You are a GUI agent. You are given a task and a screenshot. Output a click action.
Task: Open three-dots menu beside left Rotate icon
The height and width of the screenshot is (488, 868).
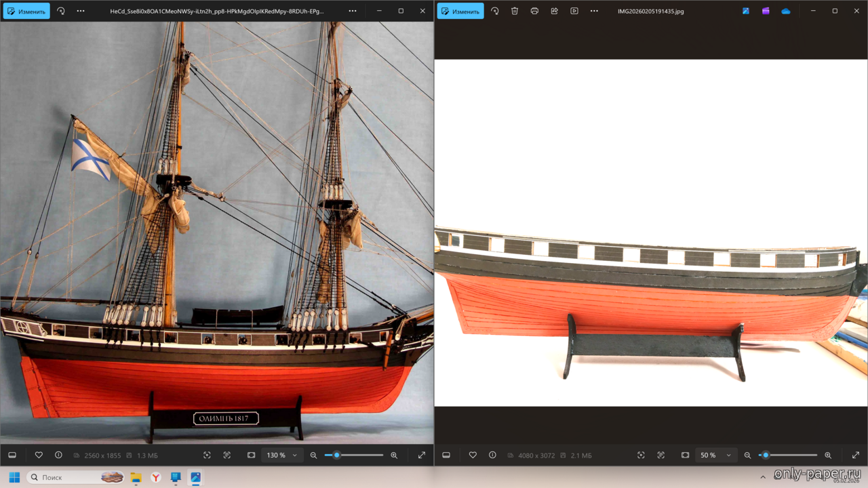[81, 12]
